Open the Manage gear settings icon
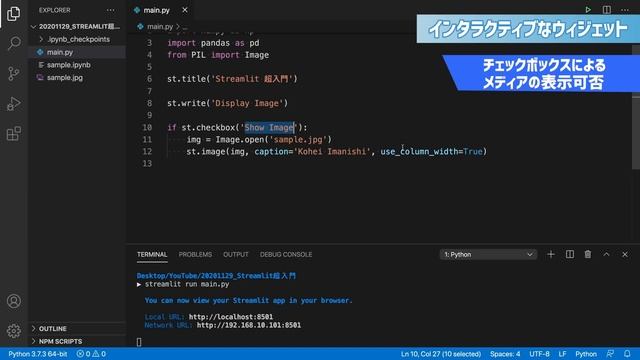640x360 pixels. coord(13,331)
